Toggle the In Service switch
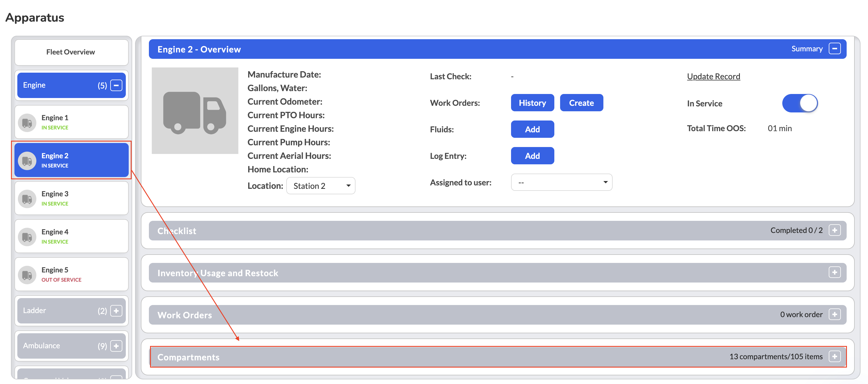868x384 pixels. [800, 103]
